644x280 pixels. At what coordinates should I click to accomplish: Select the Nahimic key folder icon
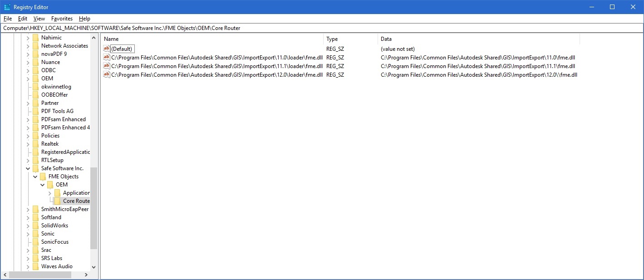[x=36, y=38]
